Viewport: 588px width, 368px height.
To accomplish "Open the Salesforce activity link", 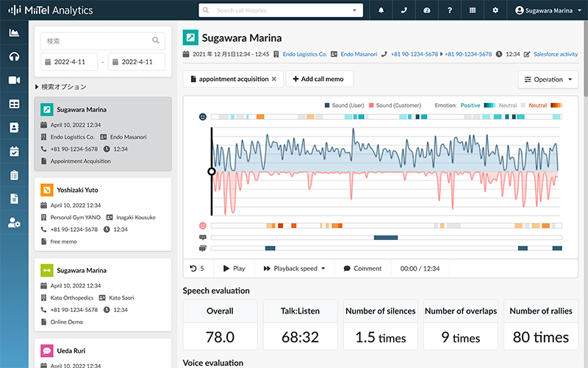I will pyautogui.click(x=556, y=54).
